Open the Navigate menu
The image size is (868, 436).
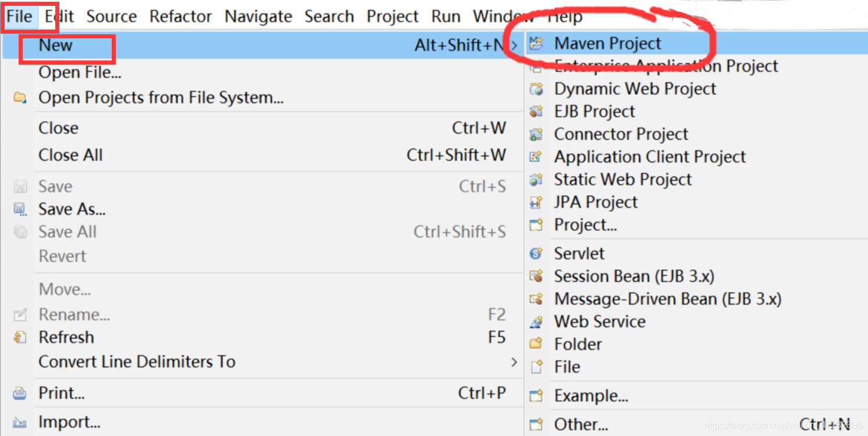(258, 16)
